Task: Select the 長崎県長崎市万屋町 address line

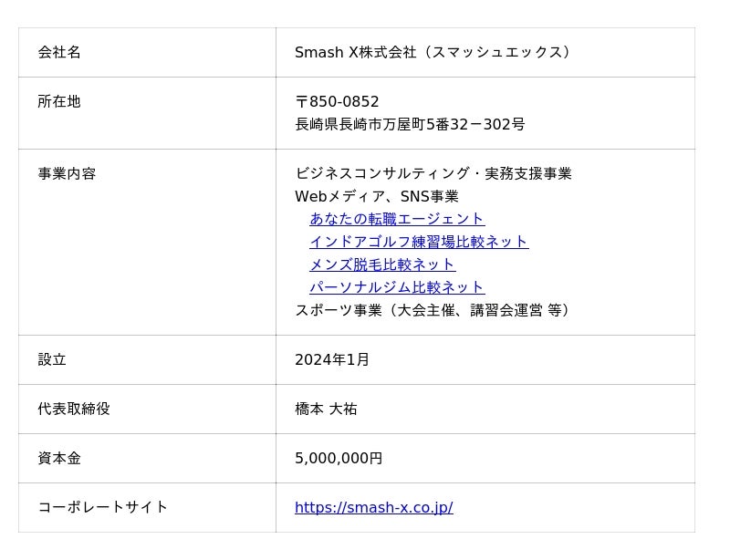Action: click(410, 124)
